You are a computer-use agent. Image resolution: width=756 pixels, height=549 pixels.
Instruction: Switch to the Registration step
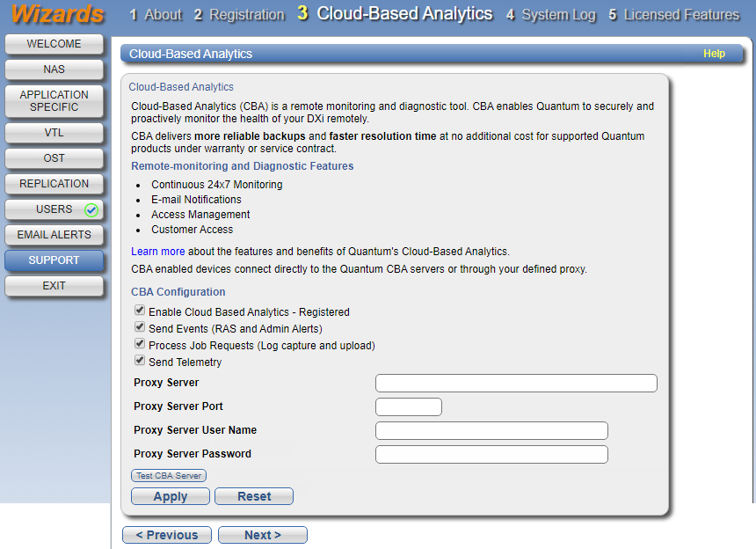point(239,15)
